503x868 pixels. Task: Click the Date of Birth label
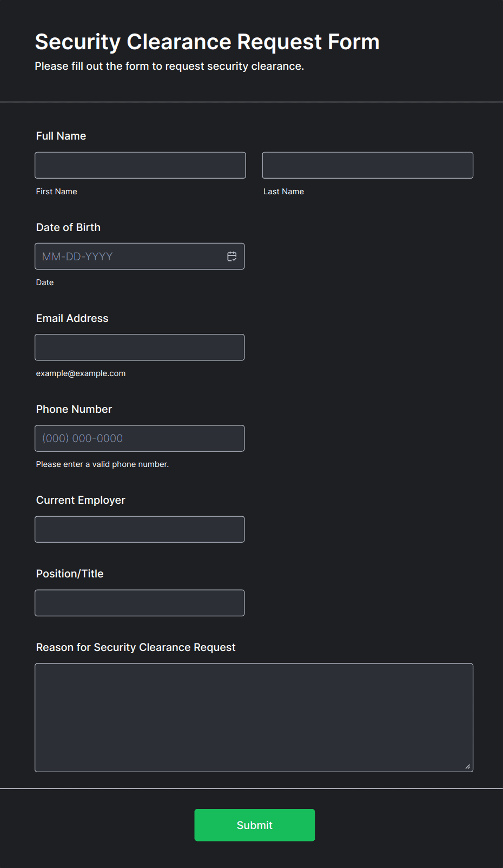coord(68,227)
